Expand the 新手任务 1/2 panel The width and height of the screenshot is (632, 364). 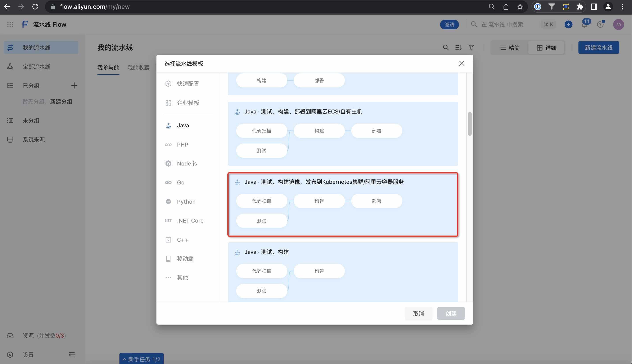(x=141, y=359)
